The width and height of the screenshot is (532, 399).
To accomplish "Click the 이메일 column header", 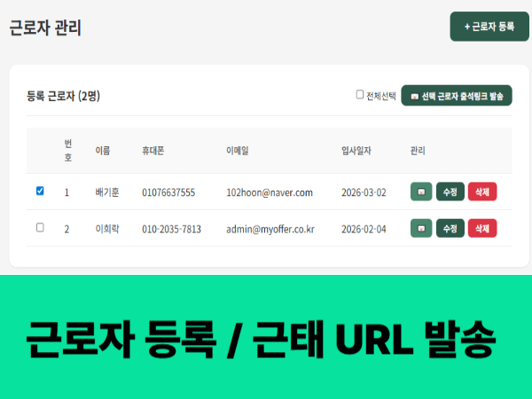I will point(238,151).
